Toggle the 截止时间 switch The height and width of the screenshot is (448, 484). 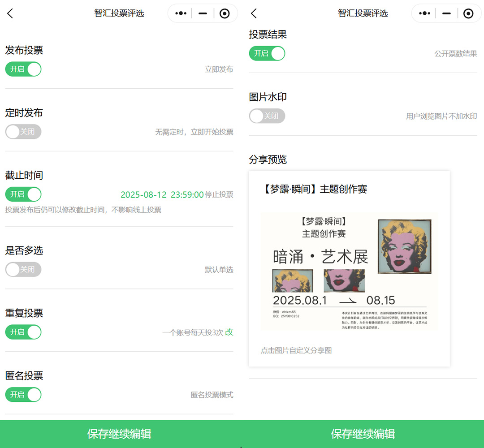point(23,194)
